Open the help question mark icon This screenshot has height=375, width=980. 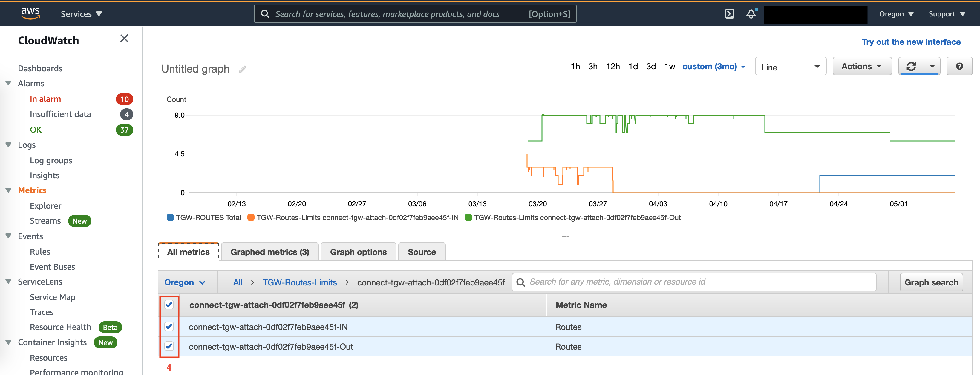pos(959,67)
